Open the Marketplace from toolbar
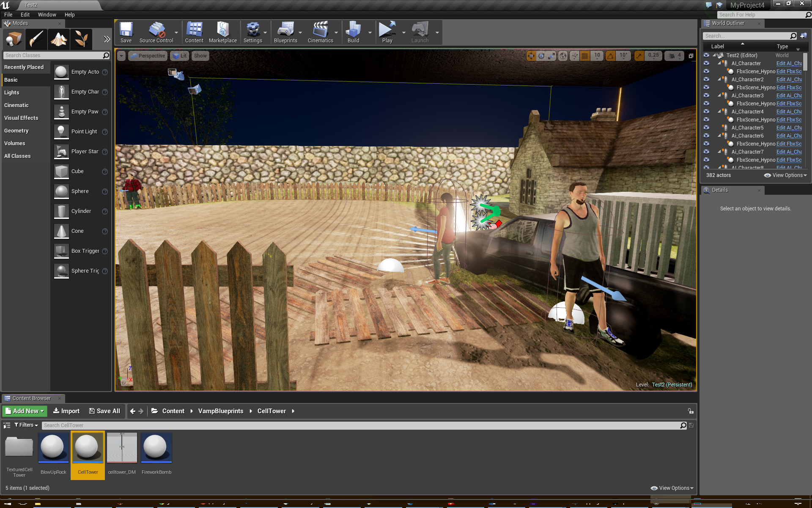The height and width of the screenshot is (508, 812). click(x=222, y=33)
